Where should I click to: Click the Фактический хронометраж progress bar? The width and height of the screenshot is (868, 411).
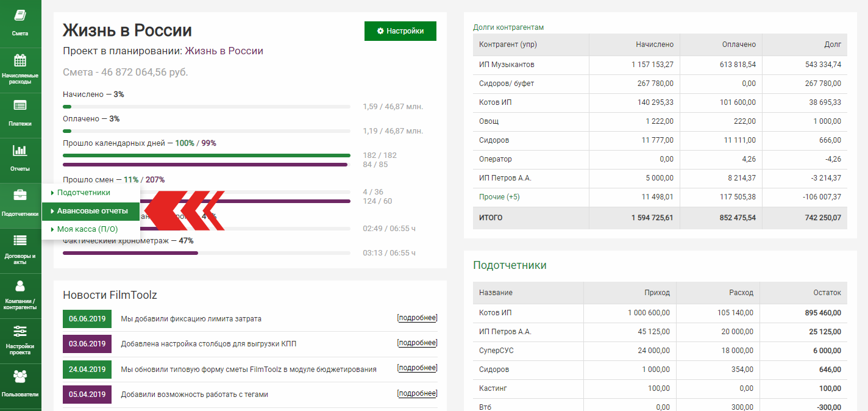click(x=207, y=253)
